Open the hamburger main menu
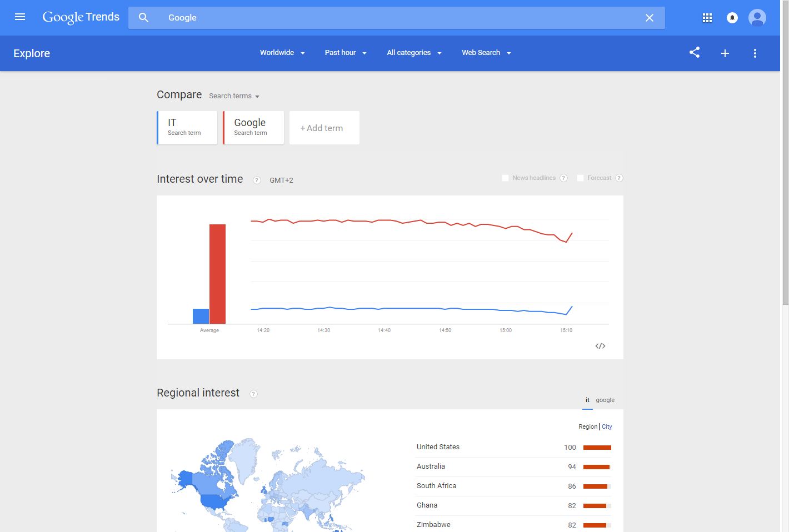 coord(20,17)
